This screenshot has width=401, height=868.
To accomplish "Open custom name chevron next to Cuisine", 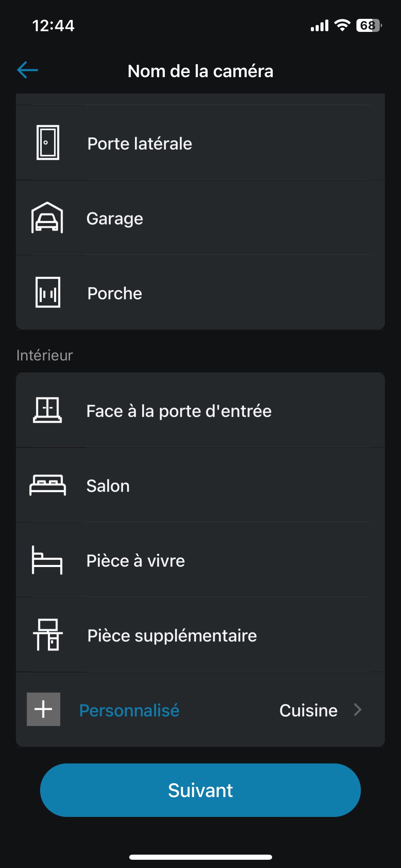I will pyautogui.click(x=357, y=710).
